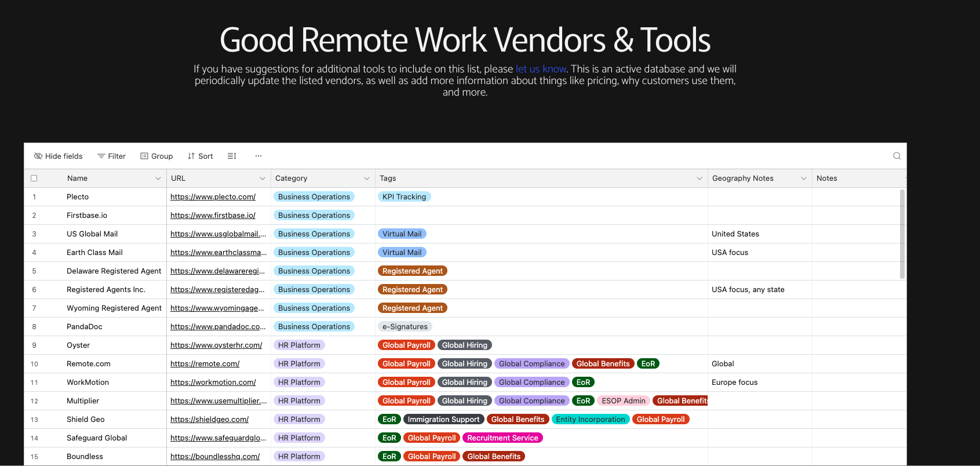Click the Immigration Support tag
This screenshot has height=466, width=980.
click(443, 420)
